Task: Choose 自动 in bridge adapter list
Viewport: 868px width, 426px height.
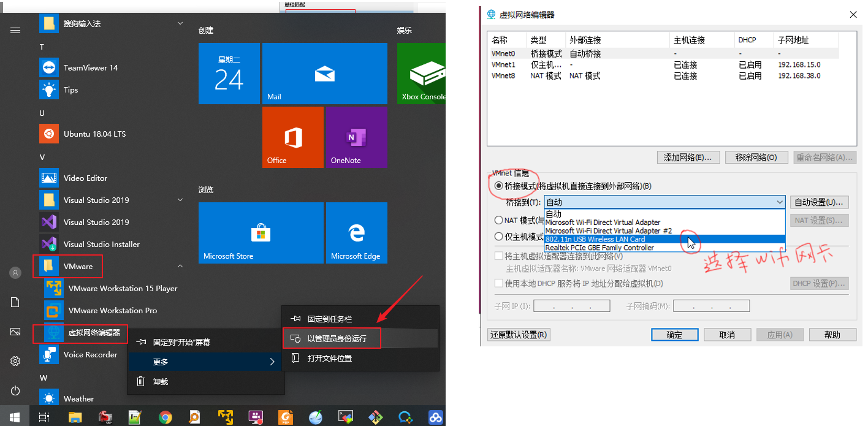Action: [664, 214]
